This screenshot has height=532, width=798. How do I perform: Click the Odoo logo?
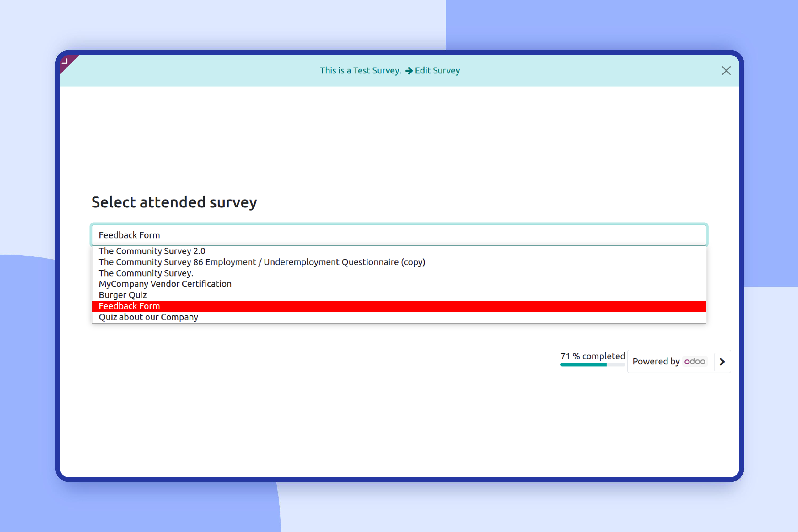(x=695, y=361)
